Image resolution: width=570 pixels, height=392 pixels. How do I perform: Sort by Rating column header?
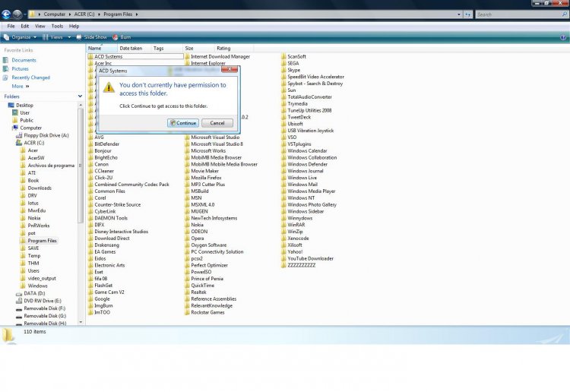[234, 48]
